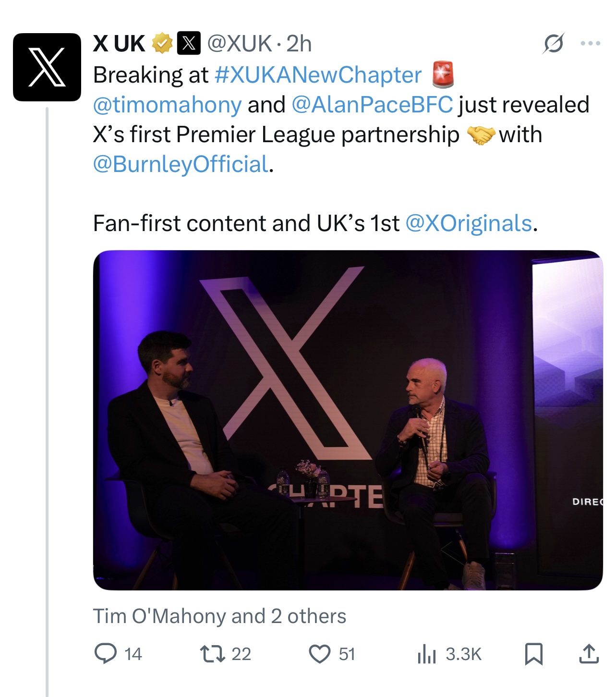Click the X affiliate badge icon
616x697 pixels.
189,44
